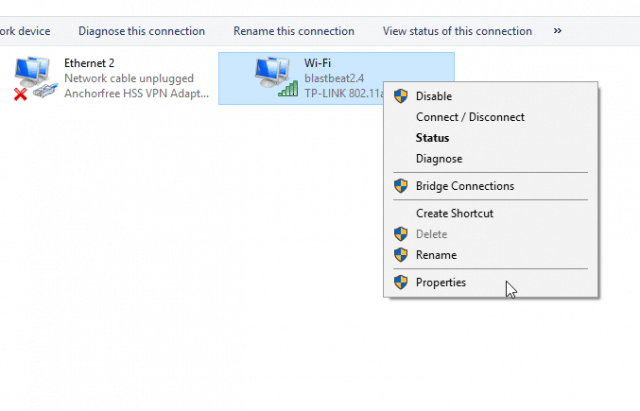Click the shield icon beside Properties
Screen dimensions: 640x411
[x=401, y=282]
